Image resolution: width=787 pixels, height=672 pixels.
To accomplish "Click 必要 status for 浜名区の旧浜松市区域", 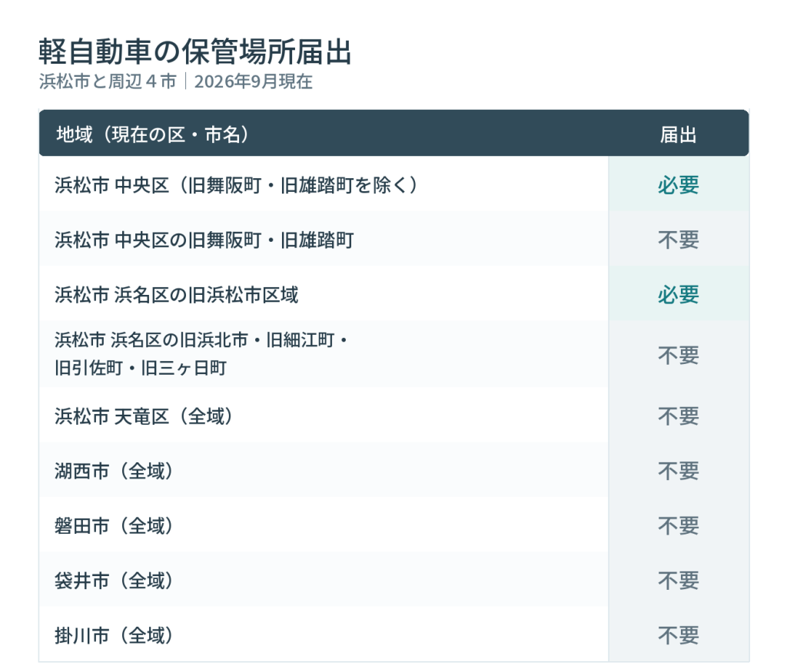I will pyautogui.click(x=678, y=294).
